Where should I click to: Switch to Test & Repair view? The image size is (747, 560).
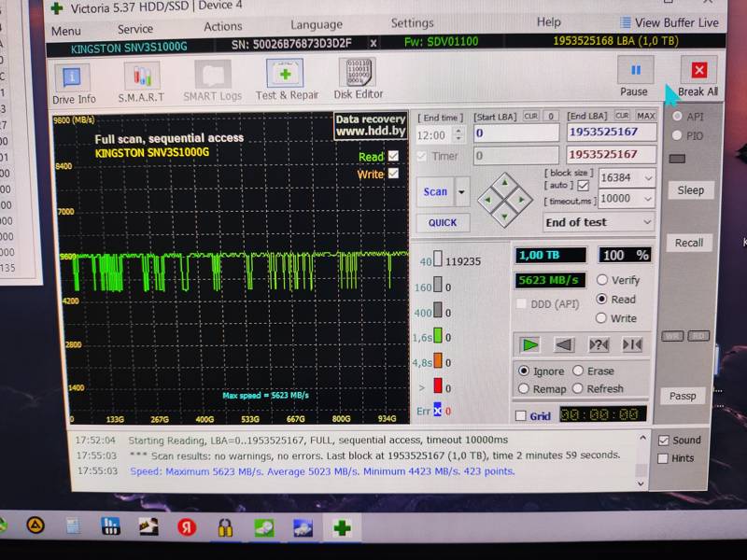tap(286, 81)
